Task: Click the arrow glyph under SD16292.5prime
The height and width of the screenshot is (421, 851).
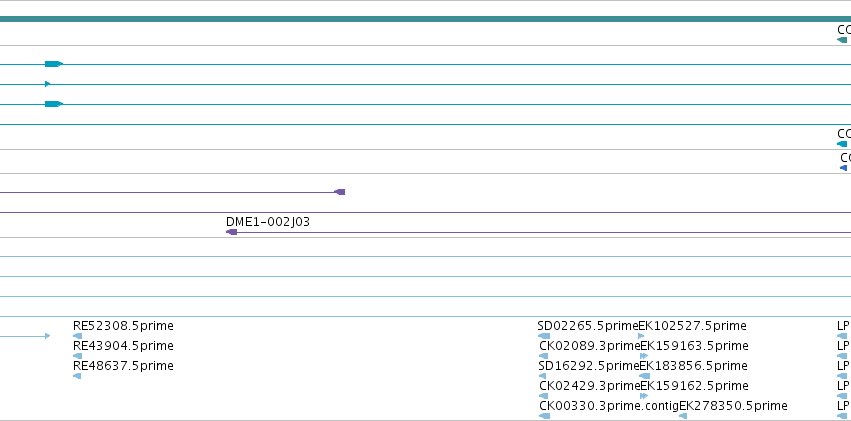Action: coord(544,376)
